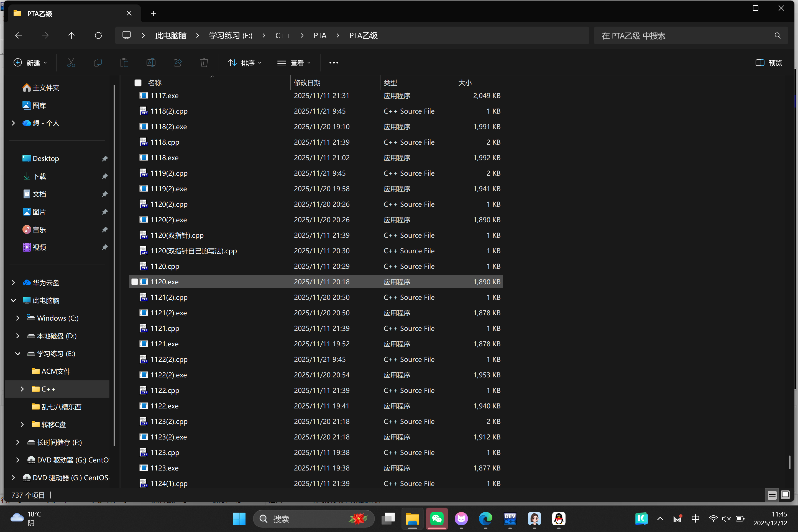Sort by the 修改日期 column header
The width and height of the screenshot is (798, 532).
(307, 83)
